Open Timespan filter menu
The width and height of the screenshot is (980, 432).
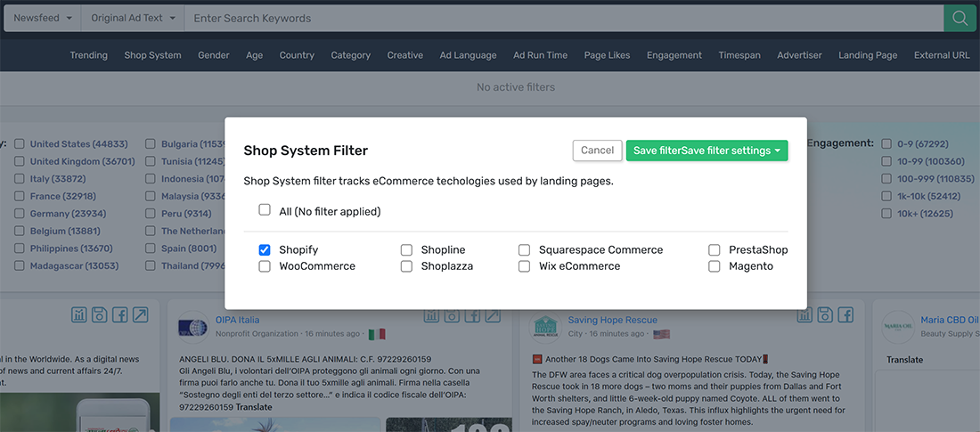coord(739,55)
